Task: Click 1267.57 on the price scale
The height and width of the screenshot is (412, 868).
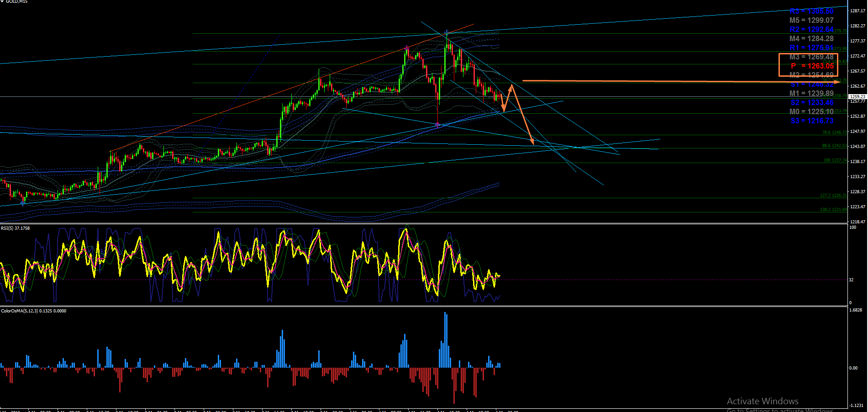Action: point(858,71)
